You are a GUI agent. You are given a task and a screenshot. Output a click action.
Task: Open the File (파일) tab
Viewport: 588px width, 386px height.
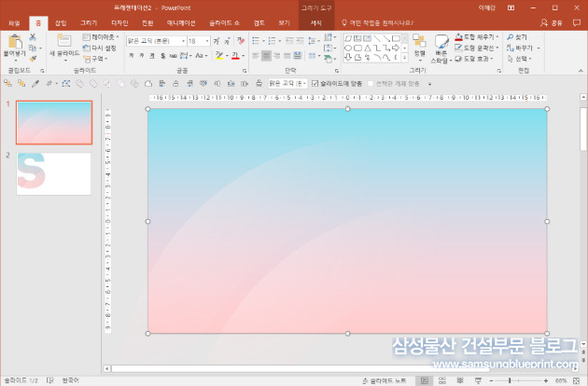[x=14, y=23]
